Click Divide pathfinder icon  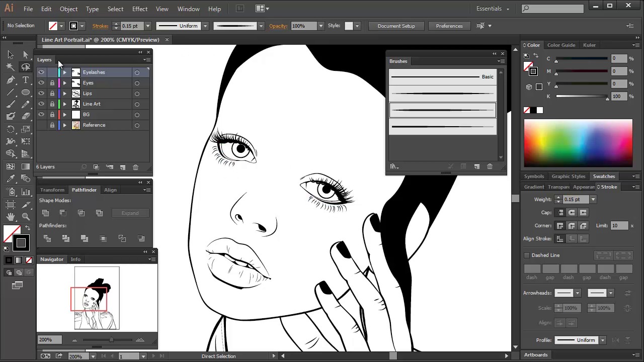click(x=47, y=238)
